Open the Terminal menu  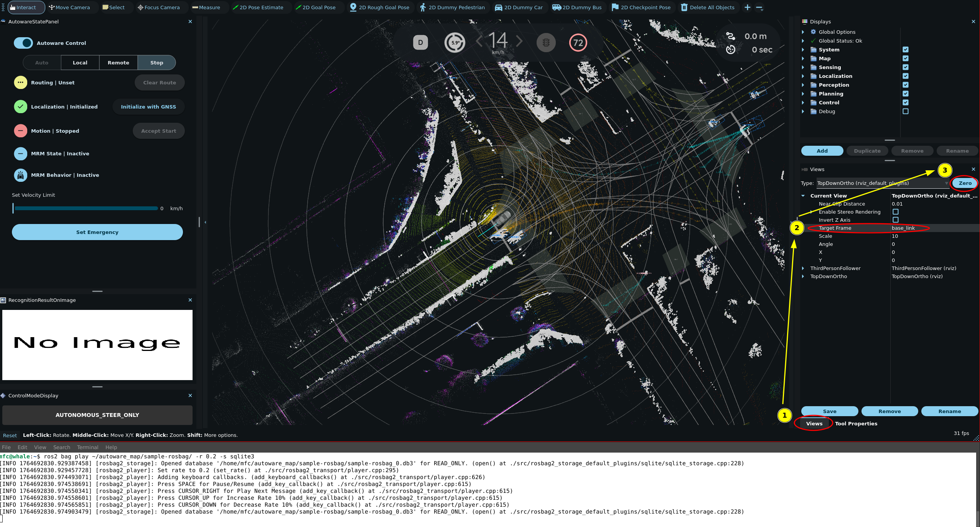tap(87, 447)
